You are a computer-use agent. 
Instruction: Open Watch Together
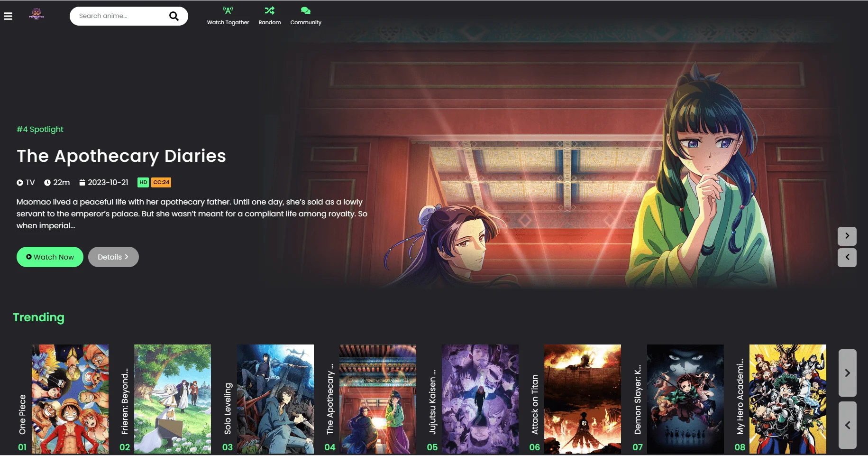point(228,16)
